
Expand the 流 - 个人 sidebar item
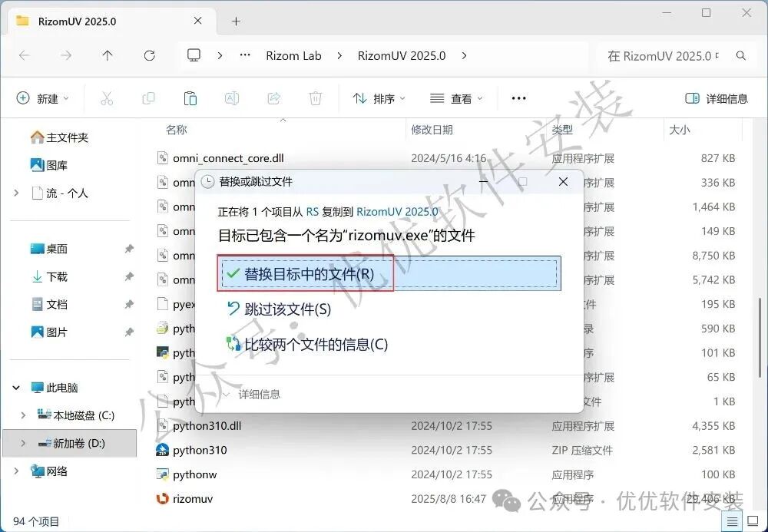pos(17,193)
